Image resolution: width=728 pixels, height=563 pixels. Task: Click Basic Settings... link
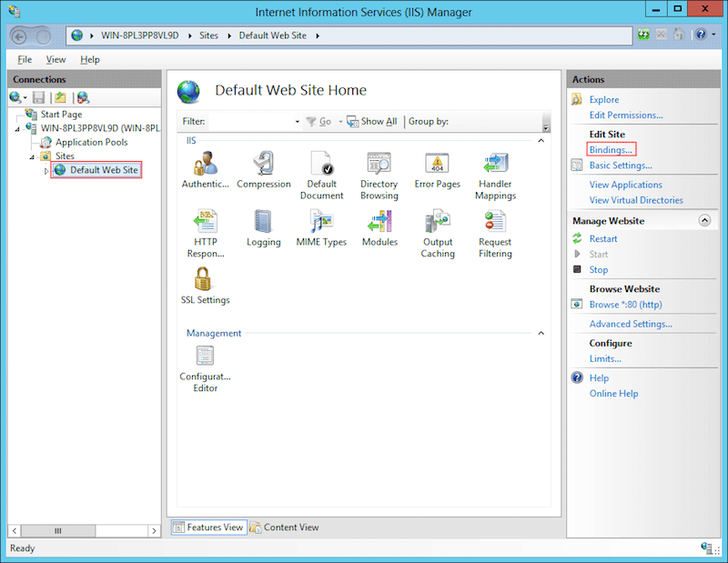click(x=621, y=166)
